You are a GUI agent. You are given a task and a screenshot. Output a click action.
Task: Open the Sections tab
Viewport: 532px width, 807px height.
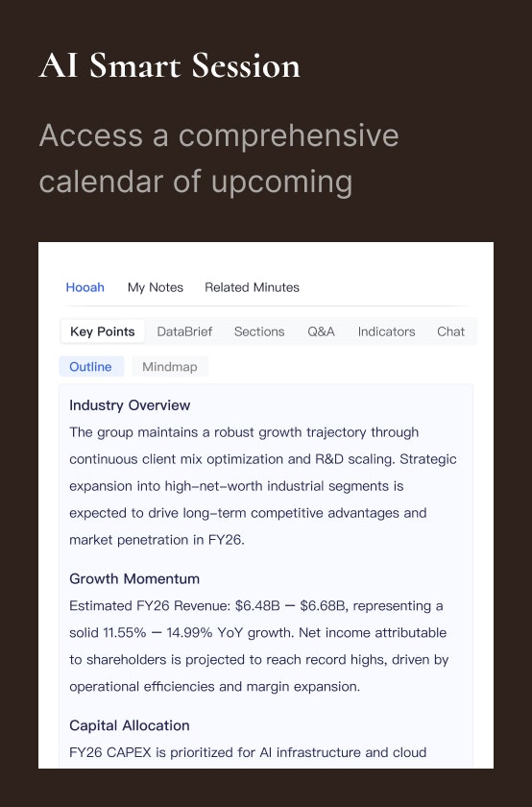tap(259, 331)
